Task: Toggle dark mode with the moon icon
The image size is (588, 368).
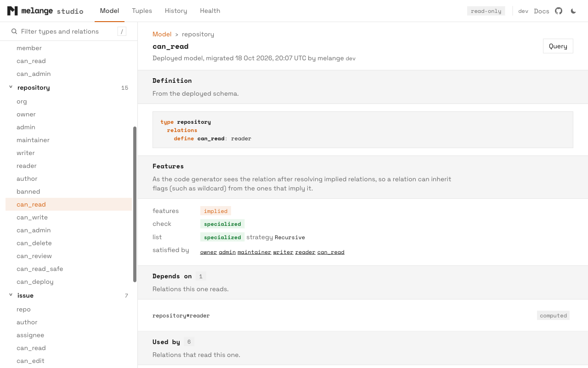Action: click(x=573, y=11)
